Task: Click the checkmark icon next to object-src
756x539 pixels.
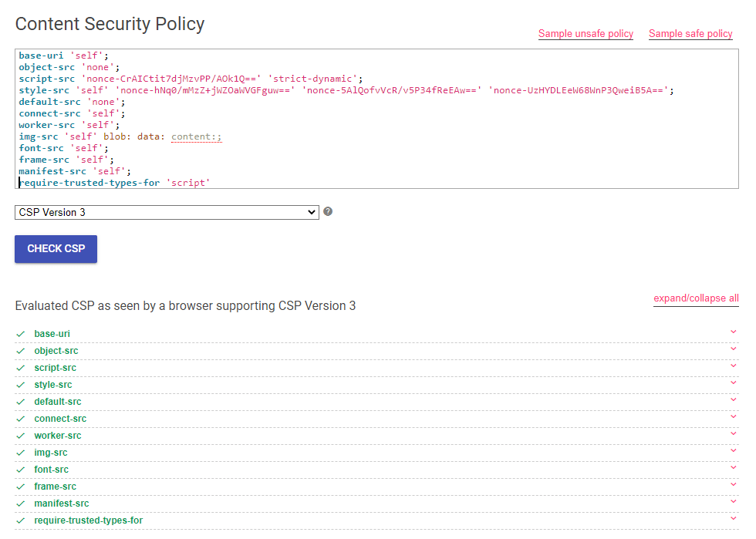Action: 20,350
